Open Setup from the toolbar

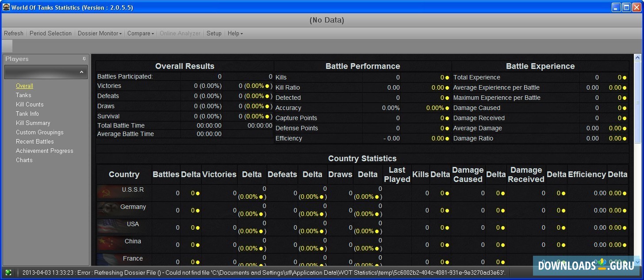(214, 33)
